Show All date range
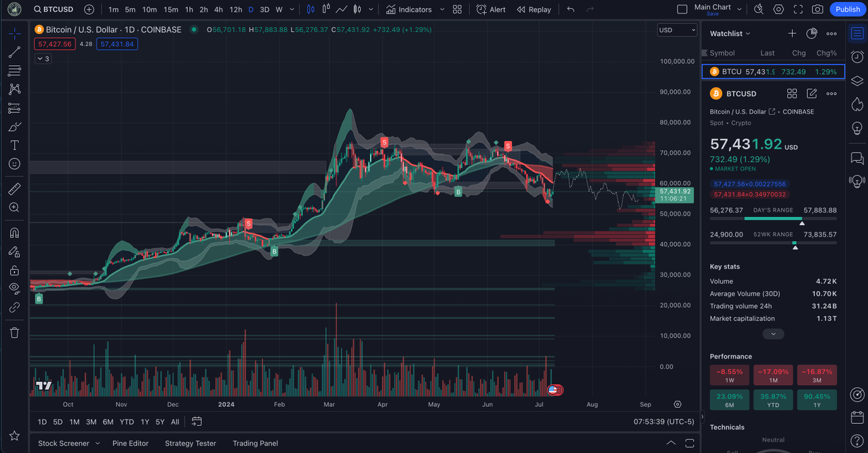 (175, 422)
